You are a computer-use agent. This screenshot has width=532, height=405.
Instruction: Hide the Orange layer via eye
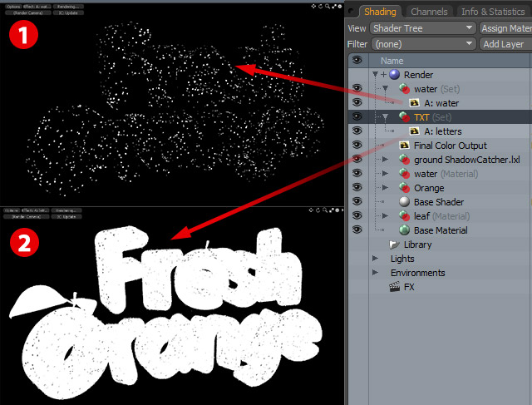point(357,187)
